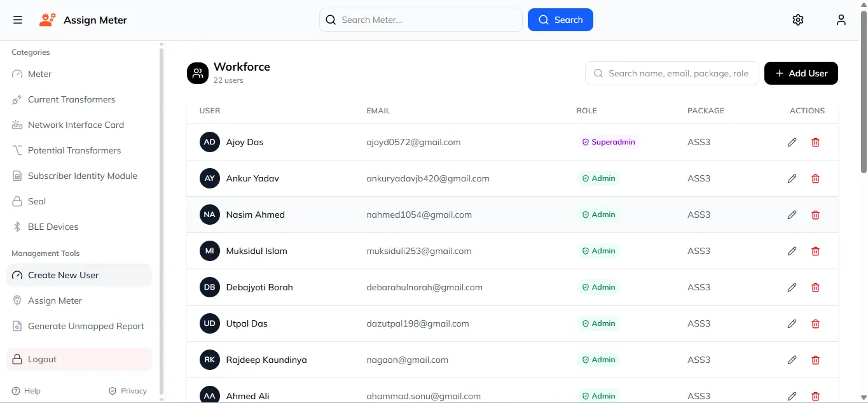Click the 22 users count text

(228, 80)
